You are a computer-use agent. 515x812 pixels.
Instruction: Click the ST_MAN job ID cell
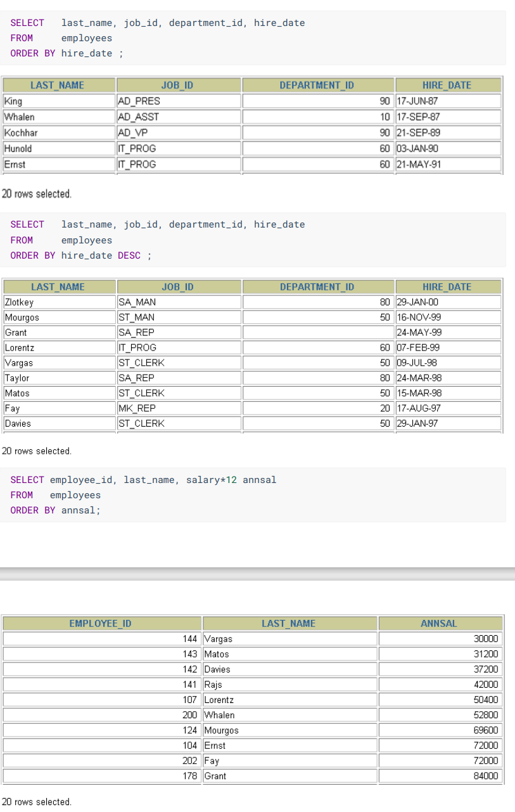(x=178, y=318)
